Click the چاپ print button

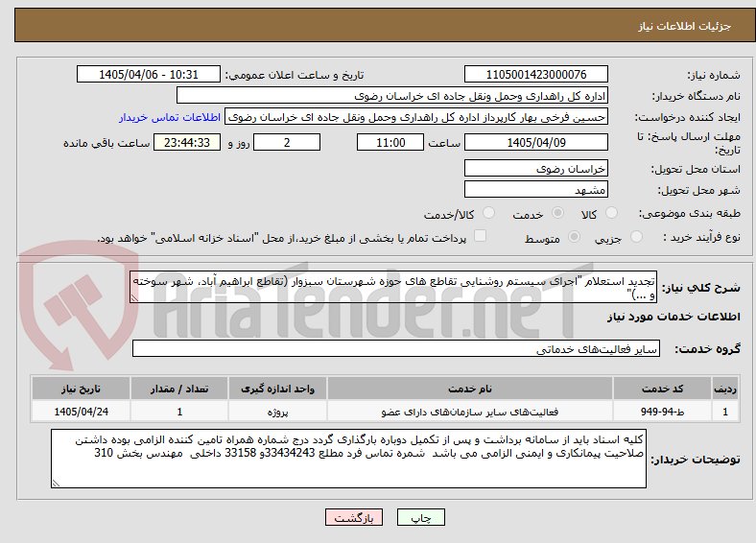(x=421, y=517)
